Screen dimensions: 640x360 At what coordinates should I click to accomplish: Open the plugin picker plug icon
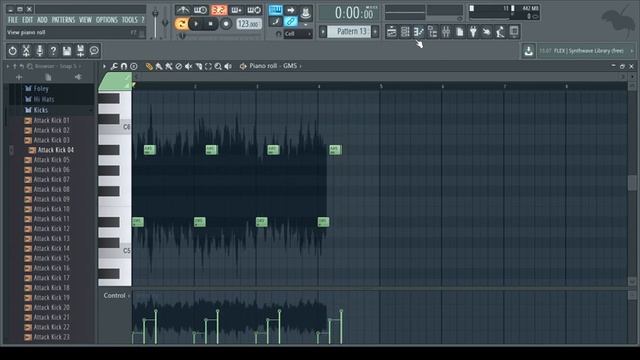473,31
